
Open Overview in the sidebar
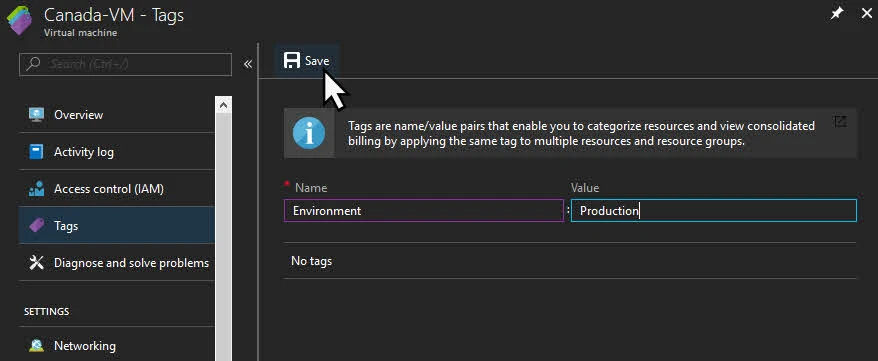[x=116, y=115]
